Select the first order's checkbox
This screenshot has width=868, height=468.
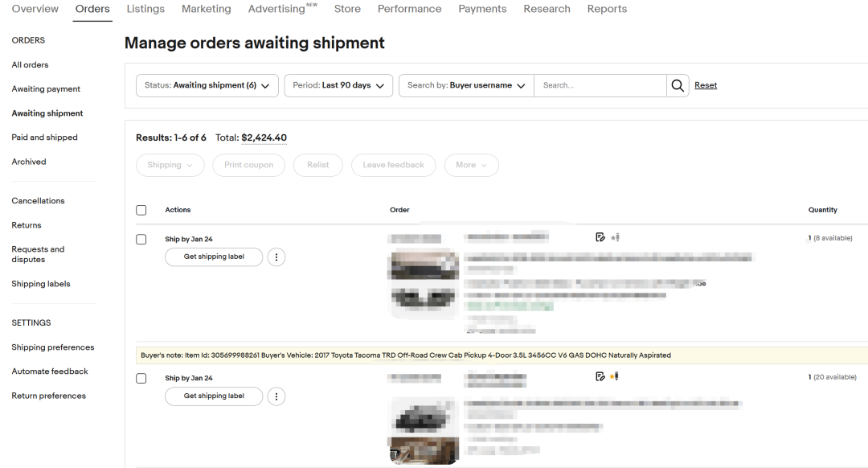[x=141, y=240]
